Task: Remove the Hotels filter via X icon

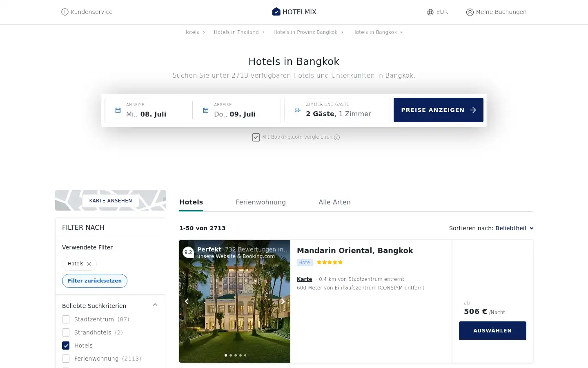Action: [x=89, y=264]
